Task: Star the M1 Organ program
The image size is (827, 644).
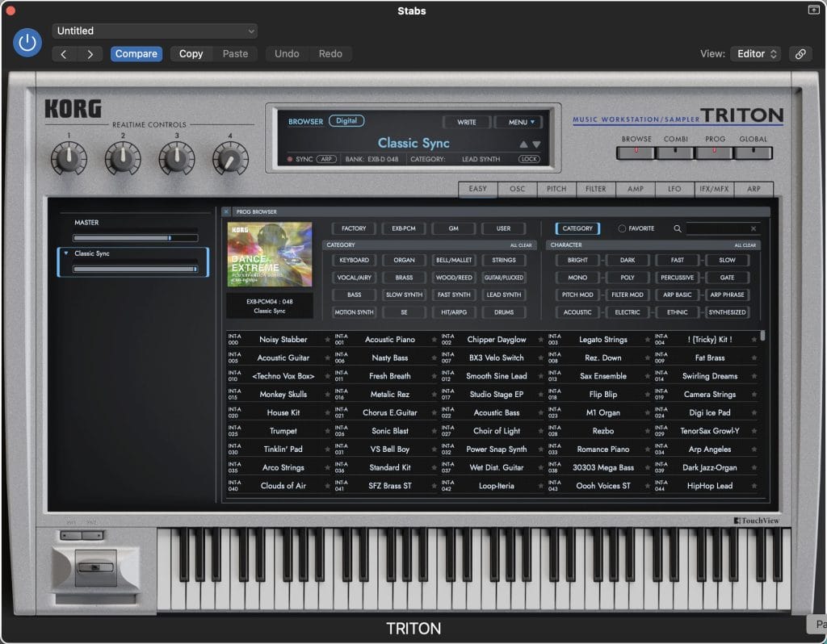Action: pyautogui.click(x=647, y=412)
